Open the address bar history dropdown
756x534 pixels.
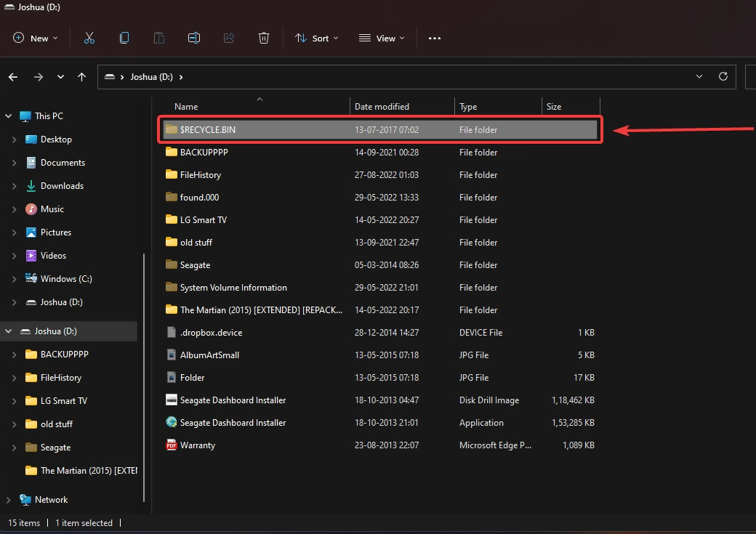click(x=699, y=76)
